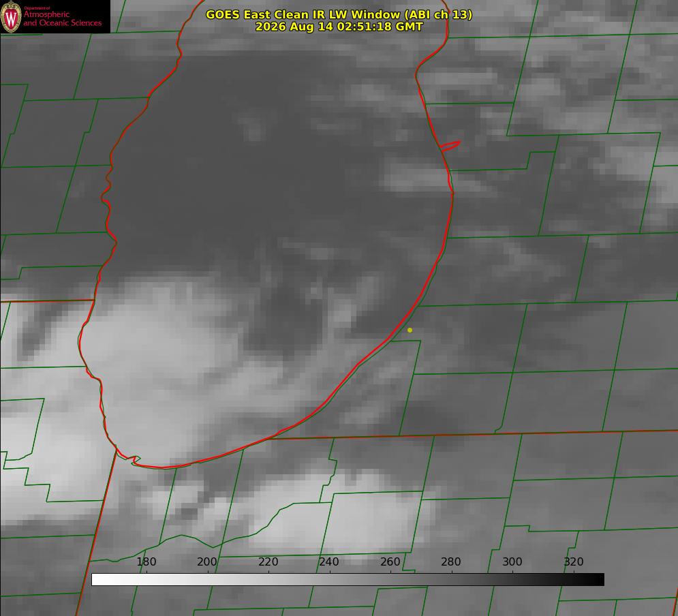Image resolution: width=678 pixels, height=616 pixels.
Task: Click the colorbar label 220
Action: (268, 561)
